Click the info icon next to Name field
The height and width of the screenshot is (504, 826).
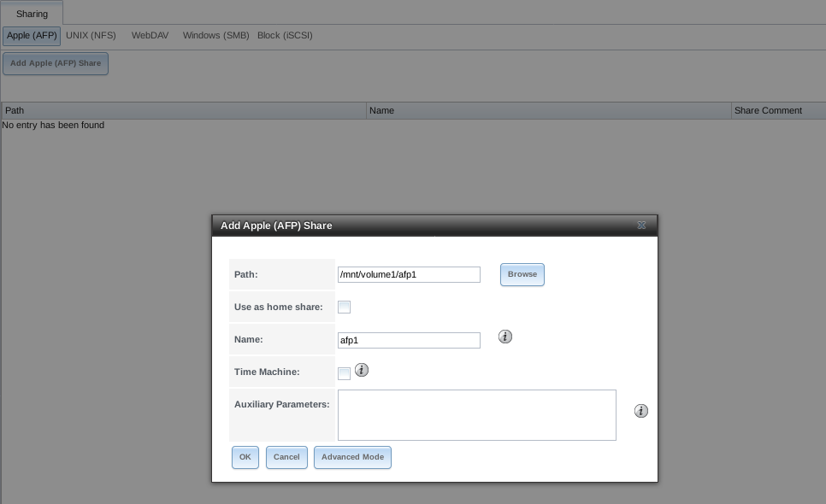click(504, 337)
